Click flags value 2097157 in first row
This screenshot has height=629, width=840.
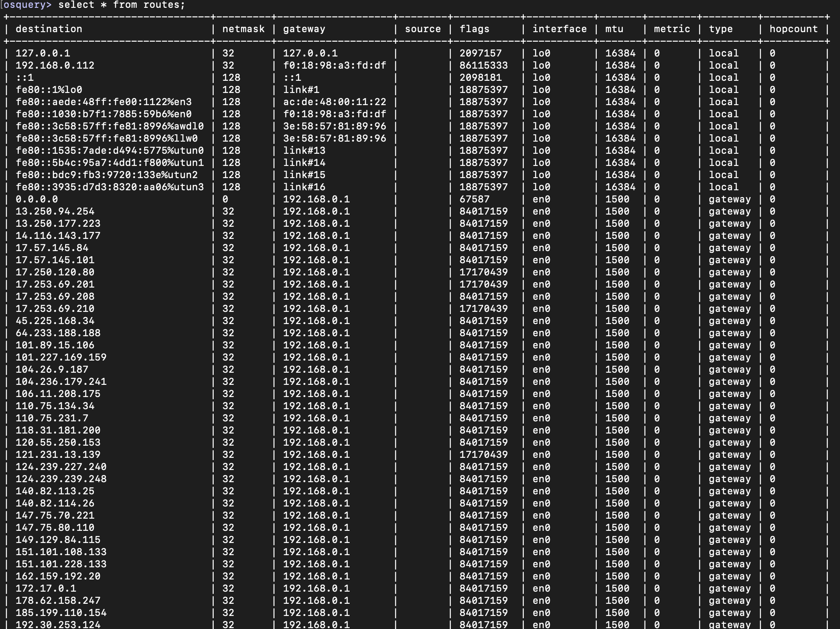(x=480, y=53)
